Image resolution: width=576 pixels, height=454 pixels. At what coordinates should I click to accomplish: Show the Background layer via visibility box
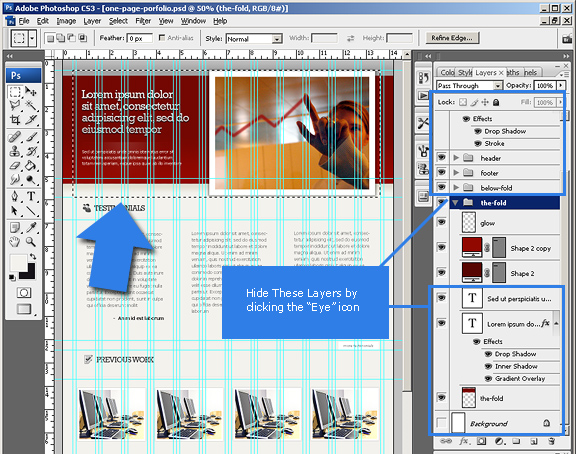coord(441,423)
